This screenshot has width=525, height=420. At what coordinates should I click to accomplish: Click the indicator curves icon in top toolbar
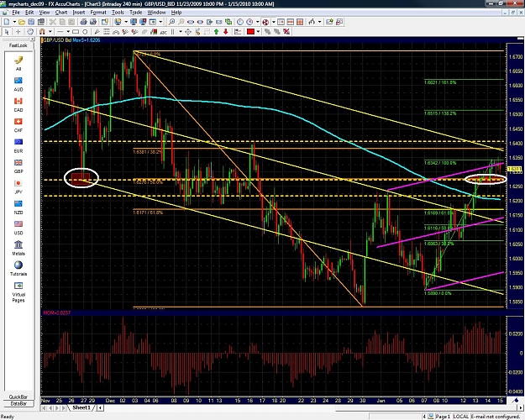click(x=312, y=22)
